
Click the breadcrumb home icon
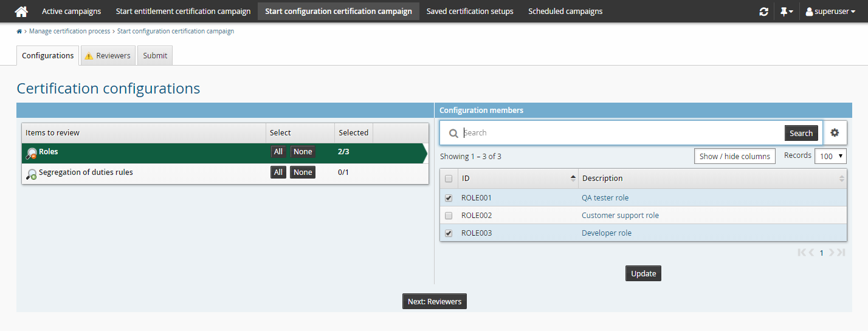(19, 31)
